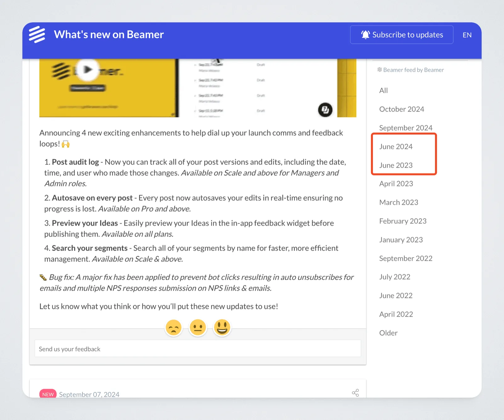Click the Autosave on every post heading
The width and height of the screenshot is (504, 420).
point(92,198)
